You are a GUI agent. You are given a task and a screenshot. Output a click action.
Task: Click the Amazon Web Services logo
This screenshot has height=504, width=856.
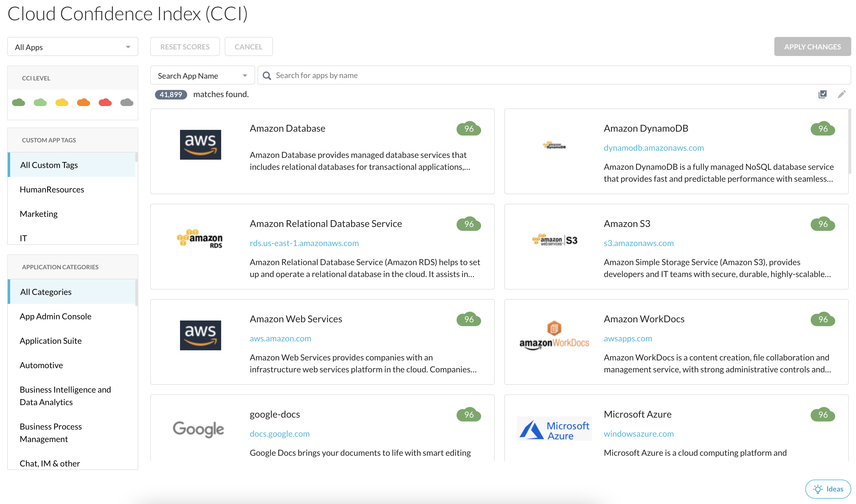(x=201, y=335)
